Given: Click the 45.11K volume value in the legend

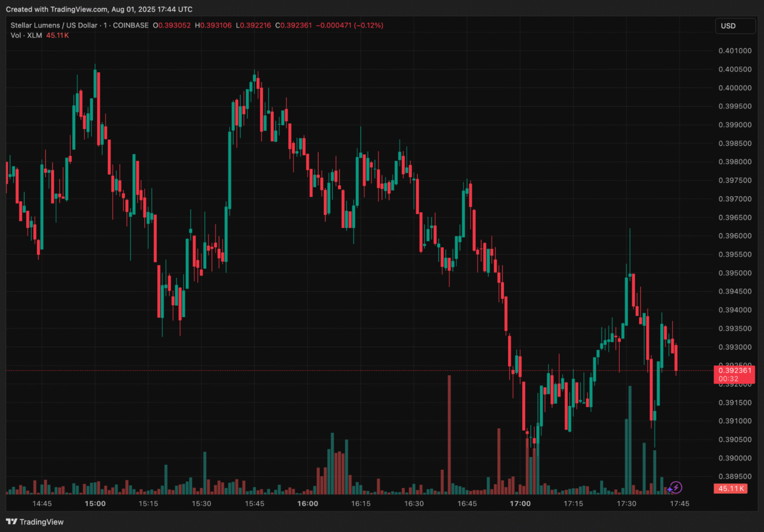Looking at the screenshot, I should coord(58,35).
